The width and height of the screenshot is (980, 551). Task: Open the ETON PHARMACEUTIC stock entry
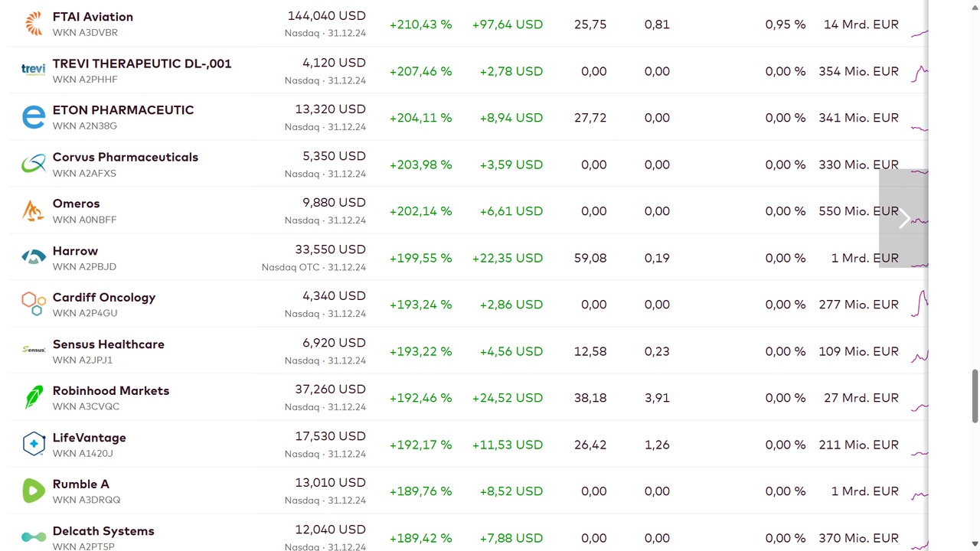tap(123, 110)
